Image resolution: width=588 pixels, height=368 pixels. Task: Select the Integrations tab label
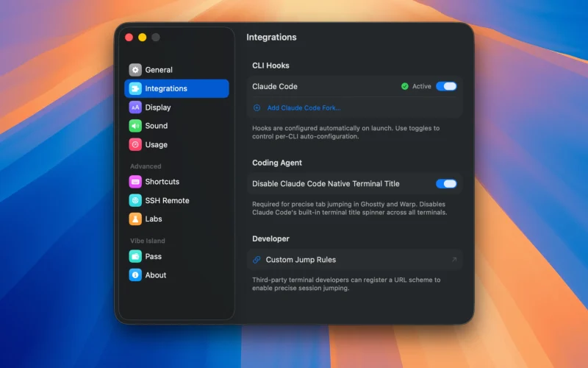(166, 88)
